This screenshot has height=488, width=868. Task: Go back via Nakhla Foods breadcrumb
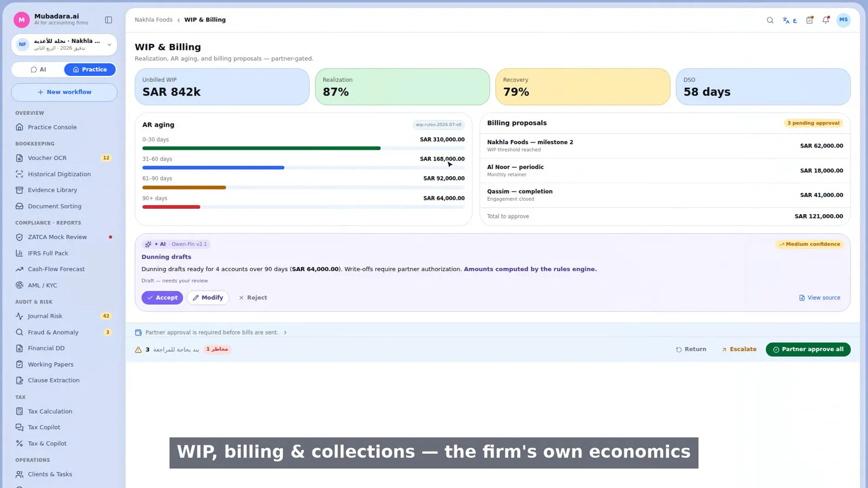pyautogui.click(x=154, y=20)
